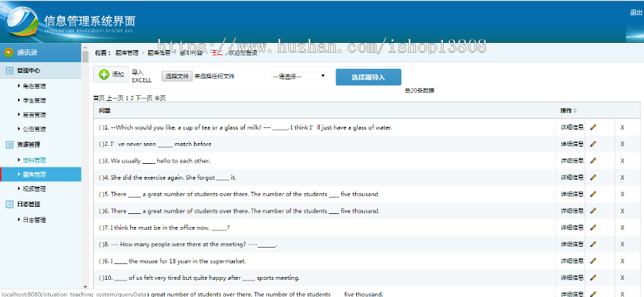This screenshot has width=644, height=297.
Task: Click the pencil icon in question 6 row
Action: tap(592, 210)
